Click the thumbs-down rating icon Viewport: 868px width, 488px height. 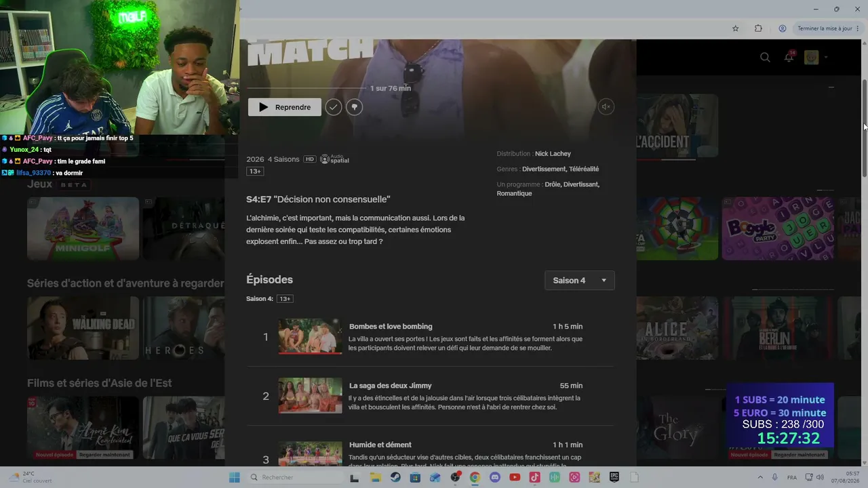point(354,107)
